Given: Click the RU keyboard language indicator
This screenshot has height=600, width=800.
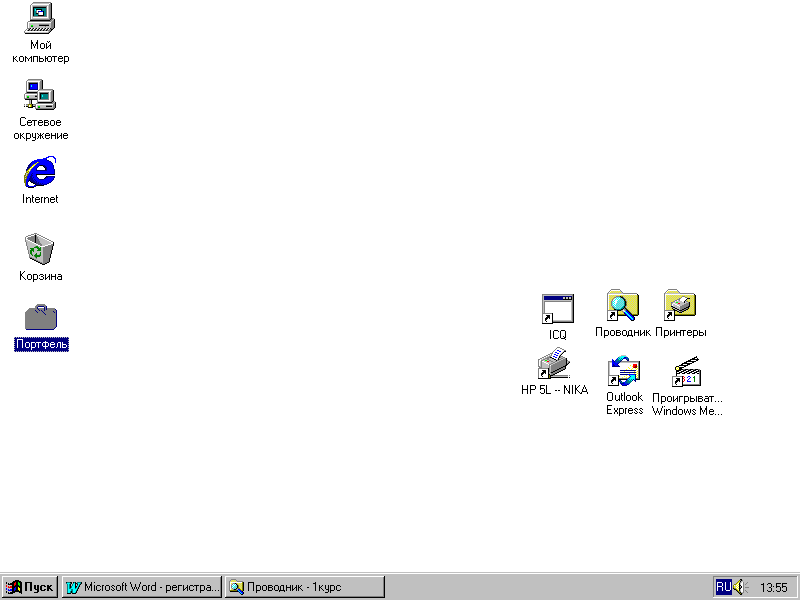Looking at the screenshot, I should coord(723,587).
